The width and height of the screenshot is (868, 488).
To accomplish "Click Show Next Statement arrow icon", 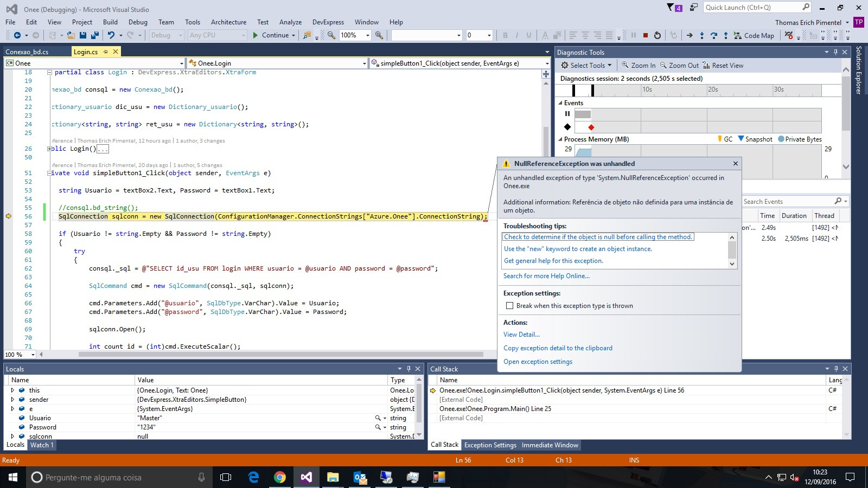I will pyautogui.click(x=690, y=35).
